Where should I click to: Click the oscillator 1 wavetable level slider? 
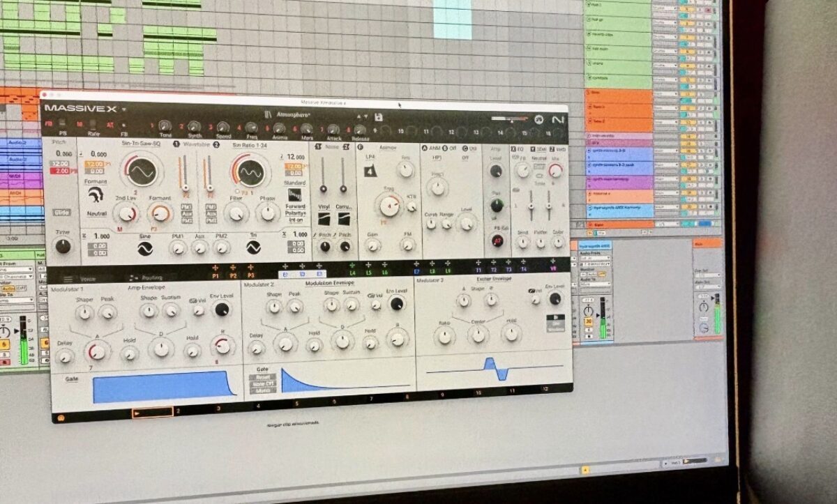coord(185,174)
